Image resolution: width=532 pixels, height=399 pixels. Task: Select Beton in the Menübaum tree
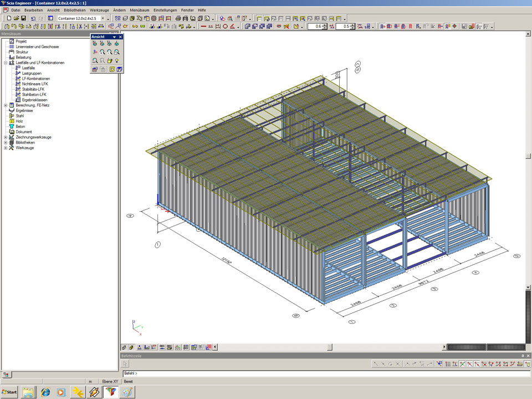coord(20,126)
